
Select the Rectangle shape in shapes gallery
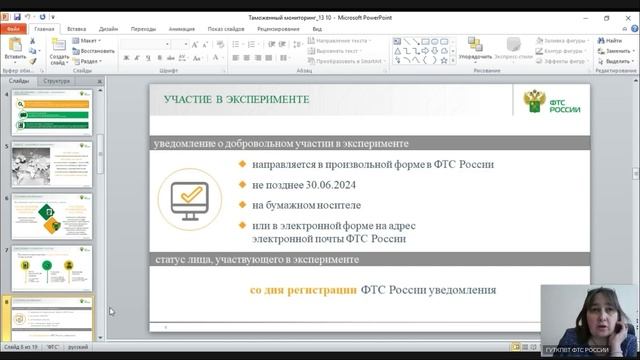click(425, 42)
